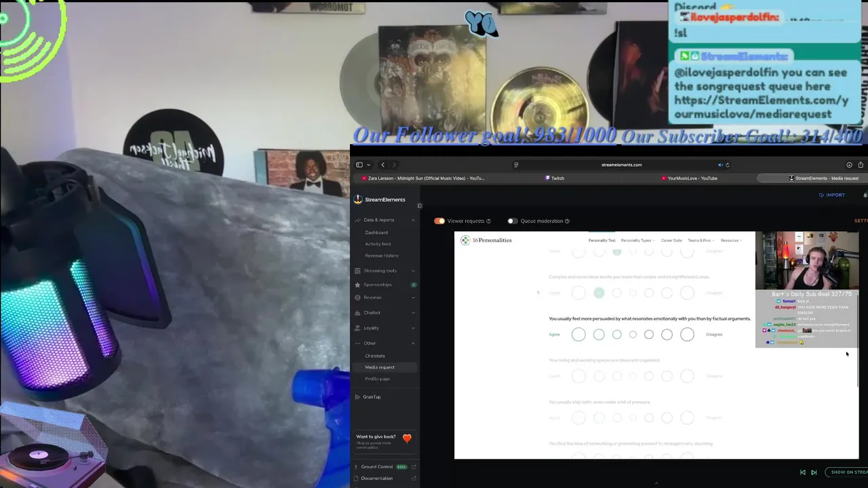Open the Teams & Pros dropdown
This screenshot has width=868, height=488.
701,241
